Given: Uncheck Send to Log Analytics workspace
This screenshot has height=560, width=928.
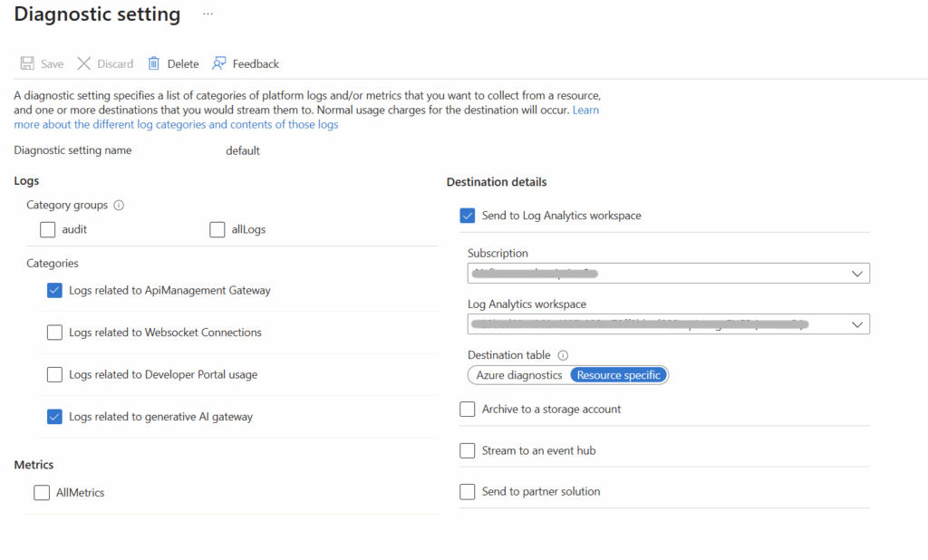Looking at the screenshot, I should click(468, 216).
